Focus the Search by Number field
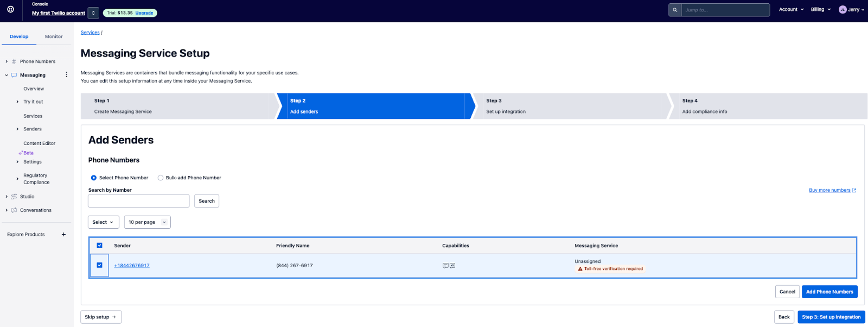Image resolution: width=868 pixels, height=327 pixels. [139, 201]
